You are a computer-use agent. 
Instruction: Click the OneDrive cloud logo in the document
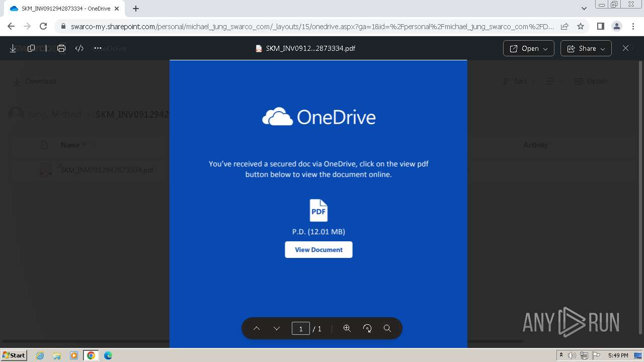[277, 117]
